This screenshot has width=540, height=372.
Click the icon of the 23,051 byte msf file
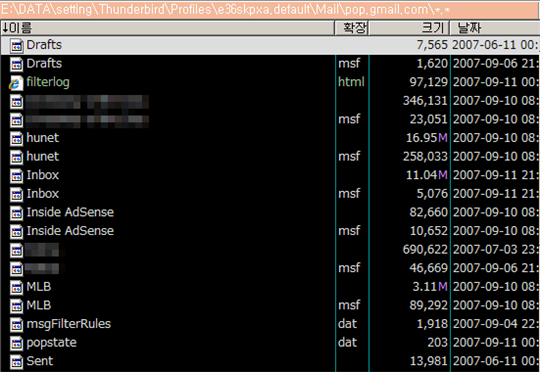[16, 120]
